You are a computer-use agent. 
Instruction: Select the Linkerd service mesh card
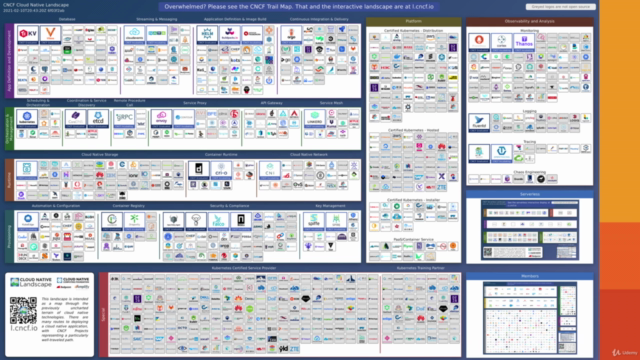[x=314, y=119]
